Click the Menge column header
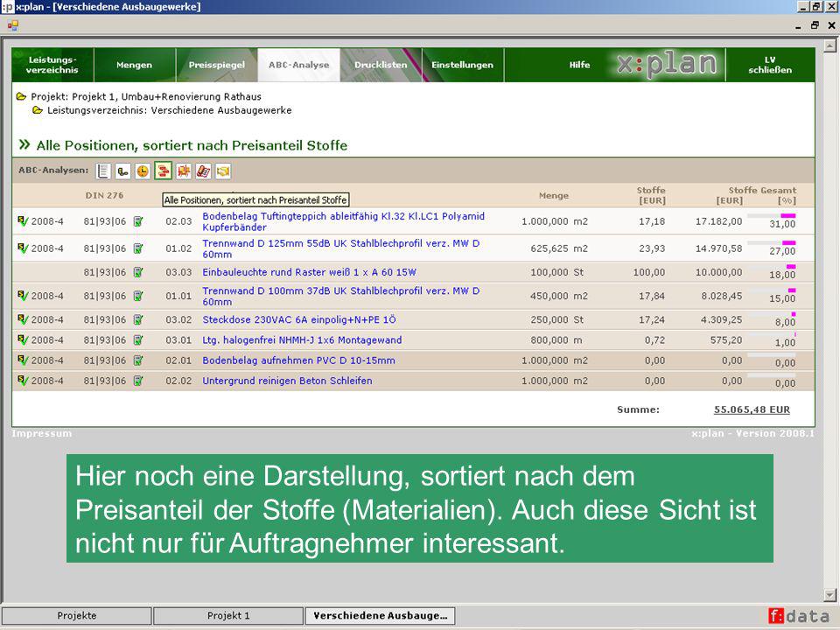This screenshot has height=630, width=840. [553, 195]
